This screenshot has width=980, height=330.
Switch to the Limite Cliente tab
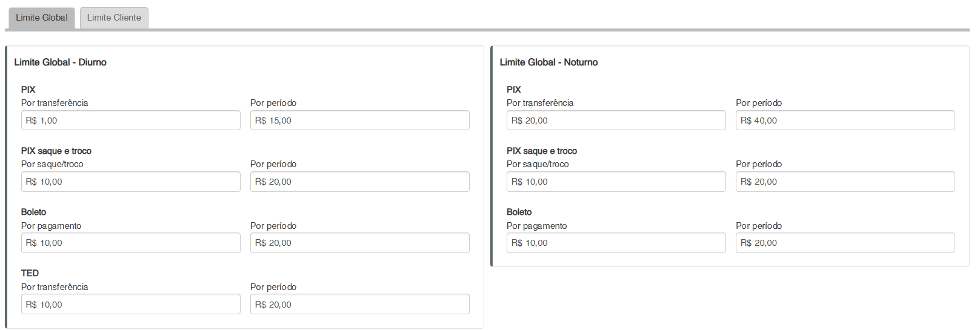point(114,18)
